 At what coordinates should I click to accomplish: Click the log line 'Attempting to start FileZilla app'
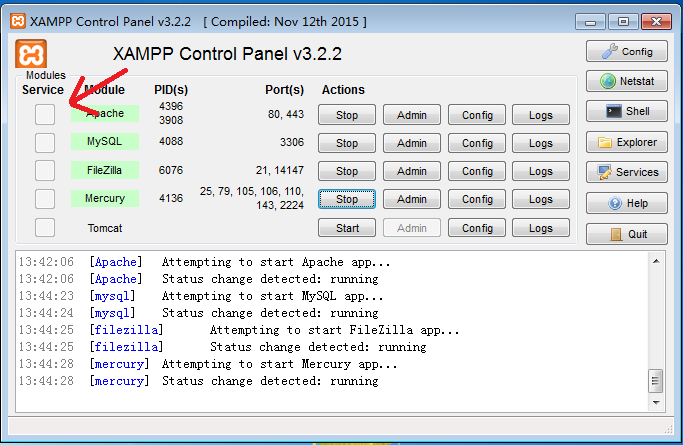tap(335, 330)
